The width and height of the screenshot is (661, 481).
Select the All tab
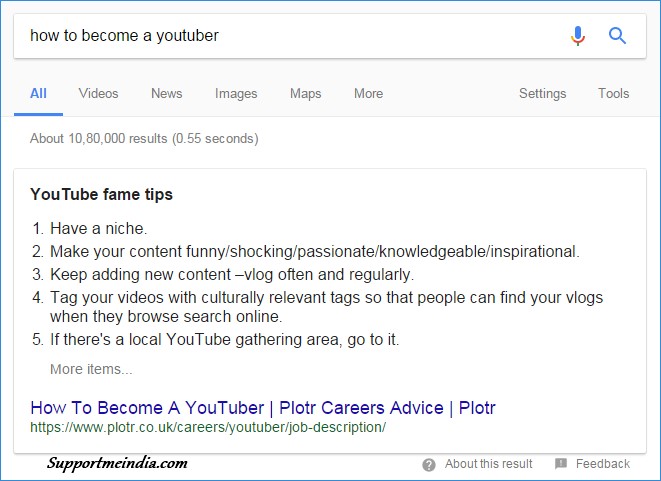(x=38, y=93)
